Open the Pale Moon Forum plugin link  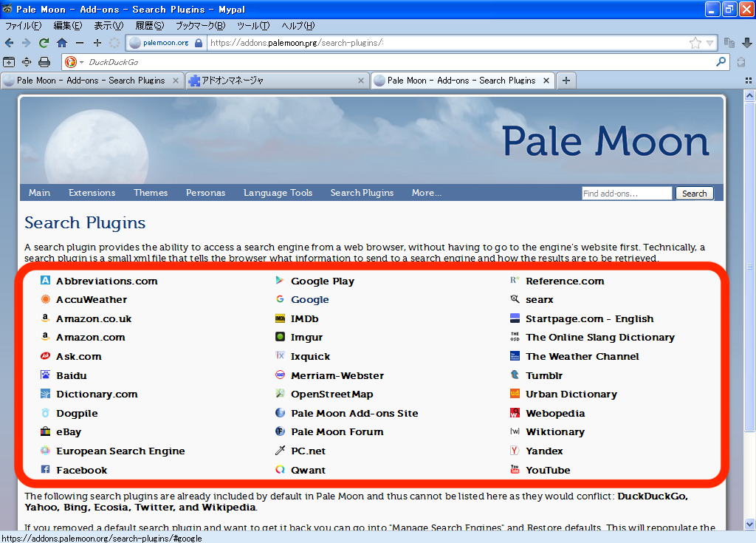point(337,431)
